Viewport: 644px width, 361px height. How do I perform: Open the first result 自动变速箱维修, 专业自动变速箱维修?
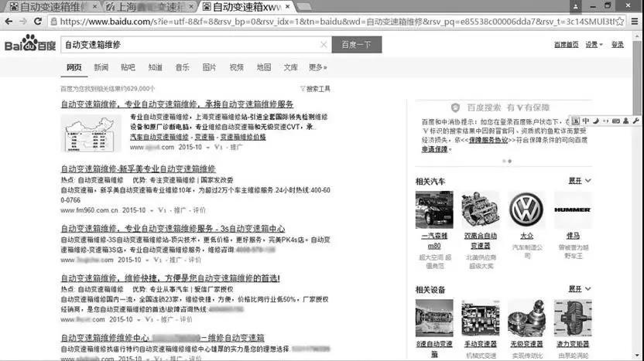pos(177,104)
